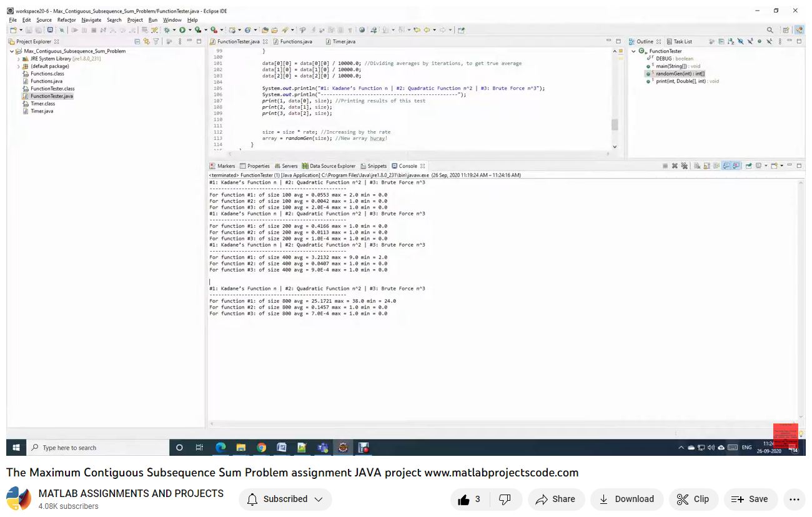Screen dimensions: 812x517
Task: Click the Subscribed button
Action: (x=285, y=499)
